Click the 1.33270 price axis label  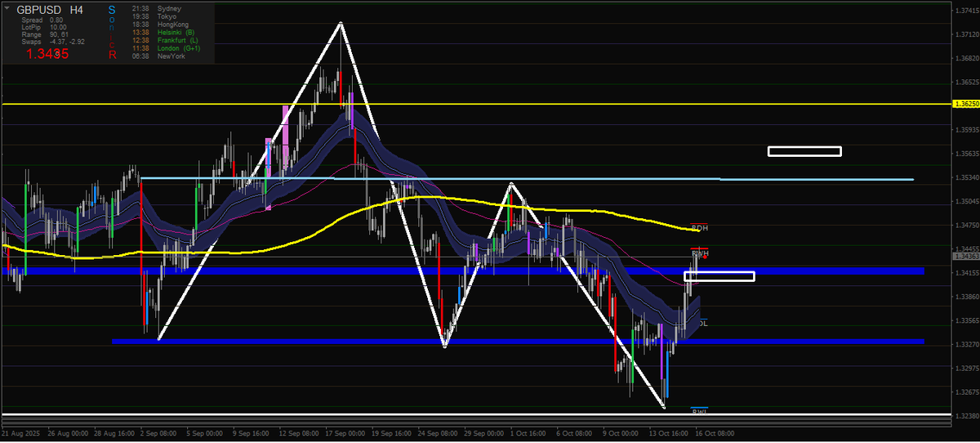click(965, 344)
